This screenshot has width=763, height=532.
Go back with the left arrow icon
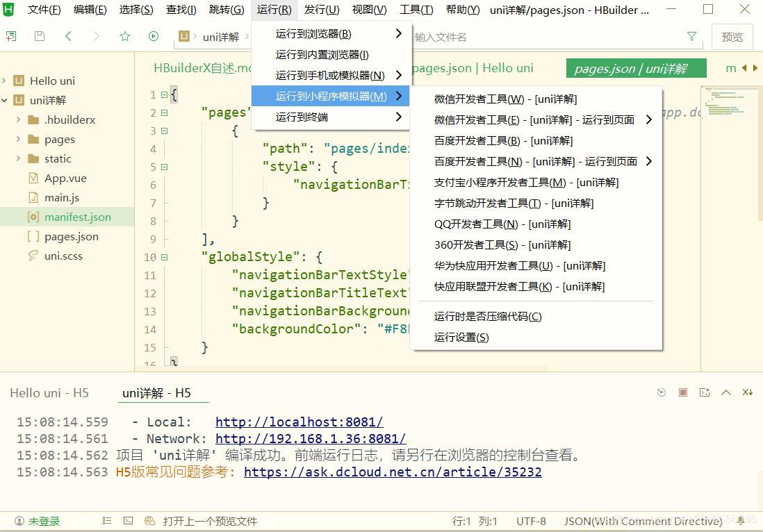click(68, 36)
